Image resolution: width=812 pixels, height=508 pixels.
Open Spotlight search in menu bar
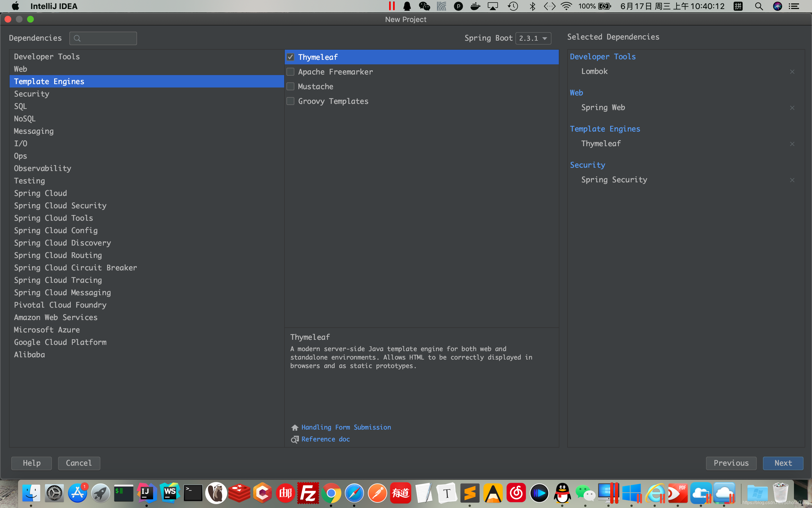[x=759, y=6]
